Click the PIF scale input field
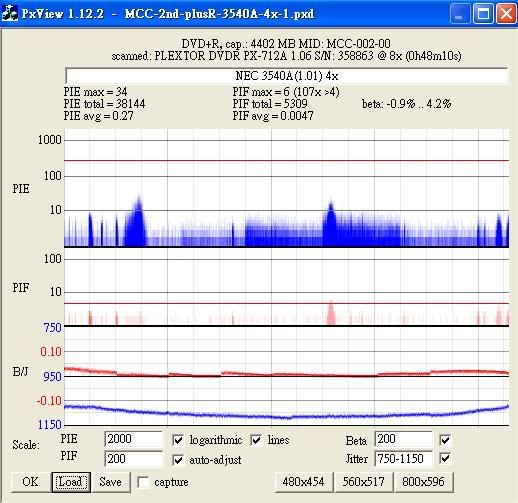Screen dimensions: 518x503 (134, 459)
